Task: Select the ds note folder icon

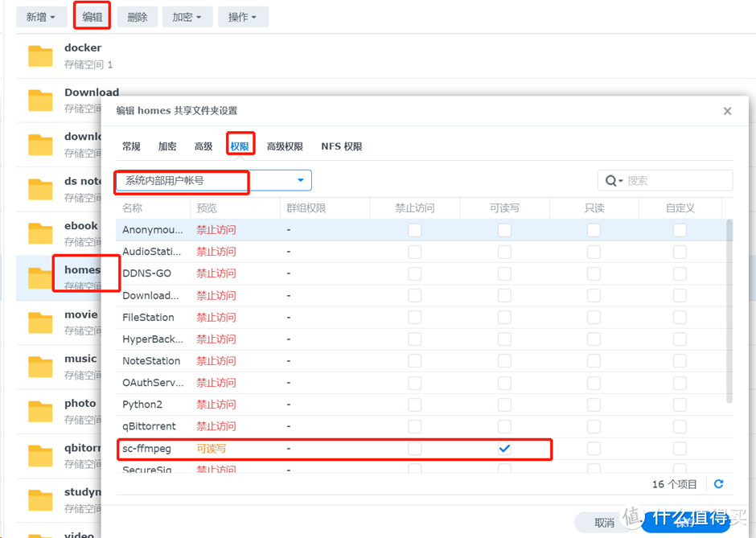Action: click(40, 189)
